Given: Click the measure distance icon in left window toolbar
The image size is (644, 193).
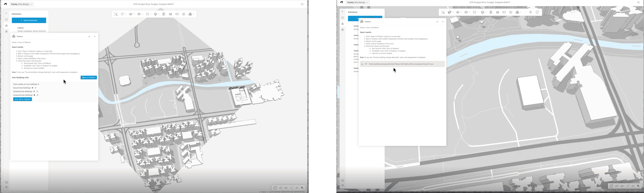Looking at the screenshot, I should [170, 14].
